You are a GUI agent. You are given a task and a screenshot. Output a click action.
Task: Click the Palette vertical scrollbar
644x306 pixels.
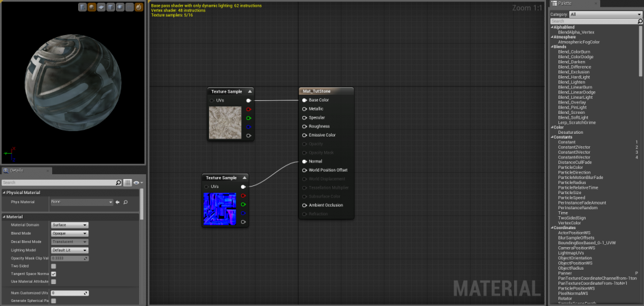coord(641,51)
